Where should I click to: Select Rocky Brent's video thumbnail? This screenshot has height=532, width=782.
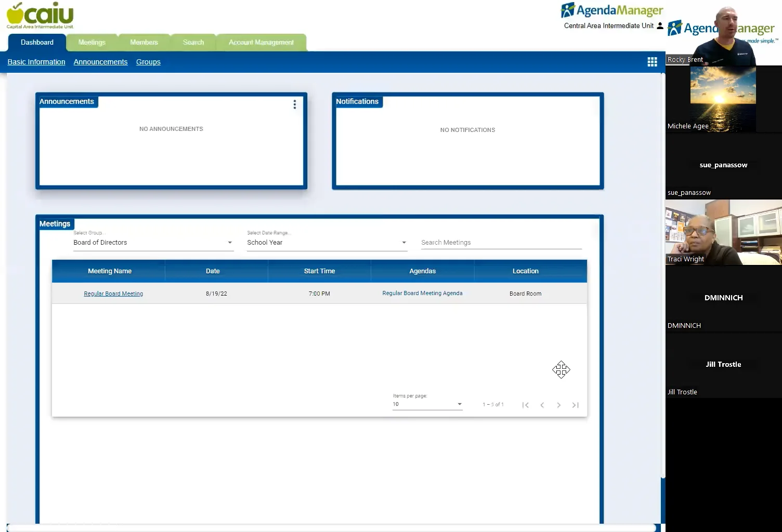(x=724, y=32)
